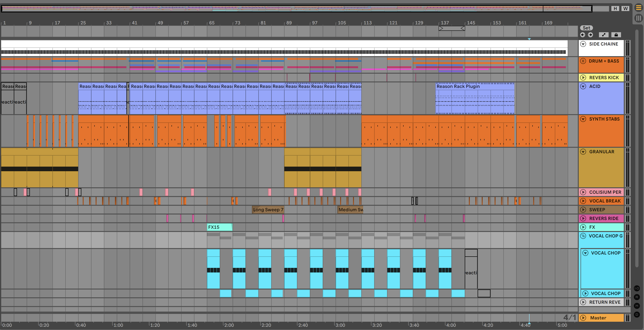Collapse the GRANULAR track
Viewport: 644px width, 330px height.
tap(583, 152)
